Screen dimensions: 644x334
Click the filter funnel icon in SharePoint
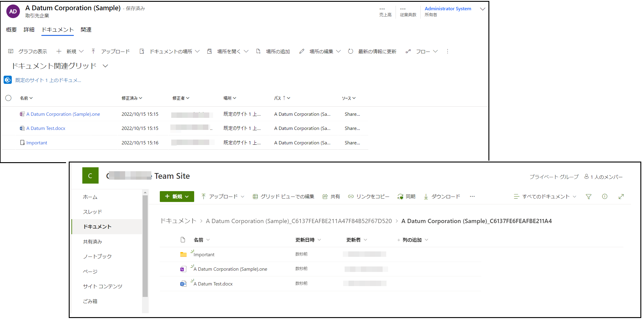[589, 197]
